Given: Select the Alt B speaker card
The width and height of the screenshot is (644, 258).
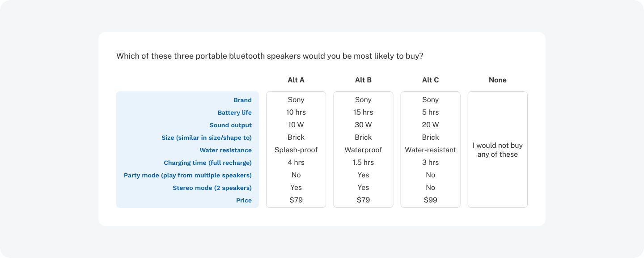Looking at the screenshot, I should (x=363, y=150).
